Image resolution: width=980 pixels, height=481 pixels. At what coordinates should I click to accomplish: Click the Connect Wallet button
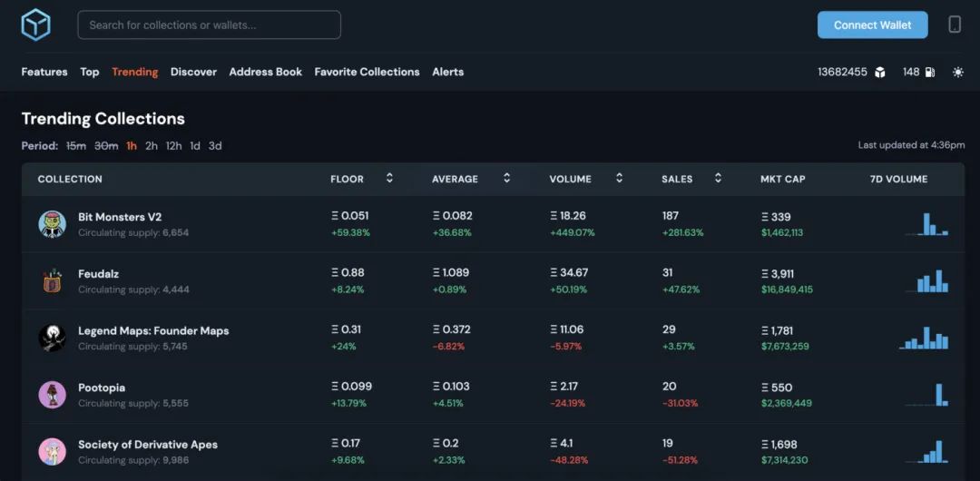click(873, 25)
